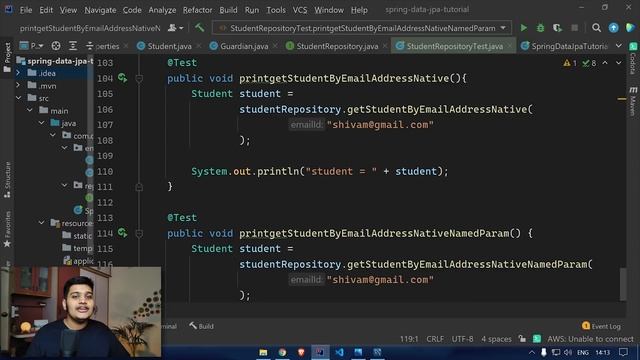Click AWS: Unable to connect status
The image size is (640, 360).
tap(590, 339)
